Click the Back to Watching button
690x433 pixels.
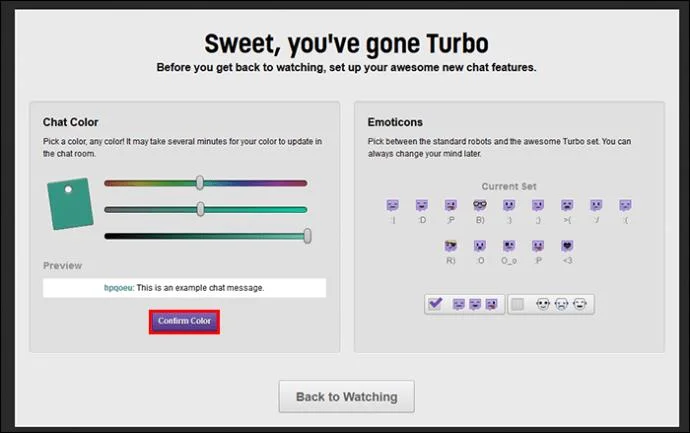346,396
